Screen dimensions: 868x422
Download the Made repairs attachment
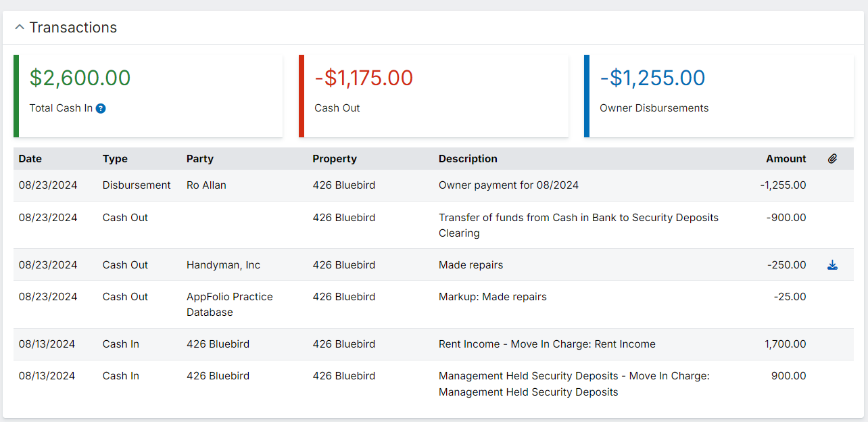(x=832, y=265)
